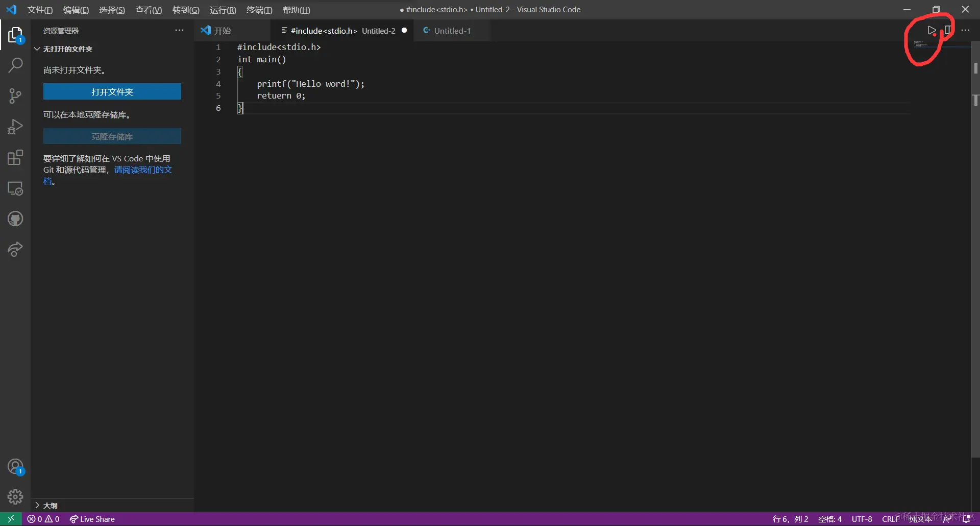Open the 编辑(E) menu

pos(76,10)
